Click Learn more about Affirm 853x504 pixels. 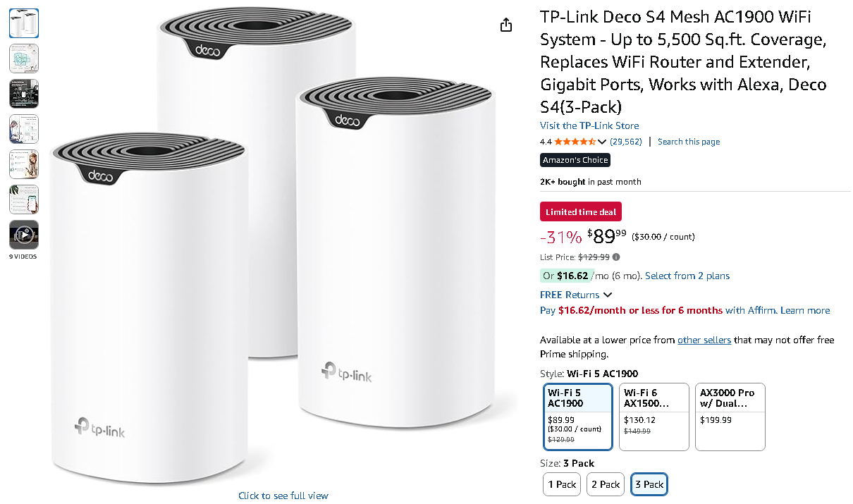click(x=805, y=310)
